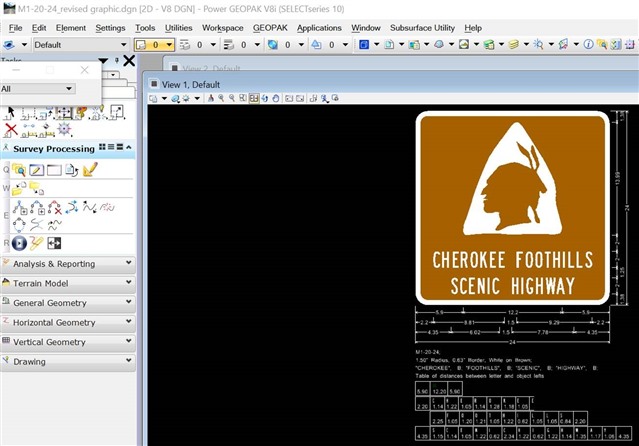Click the Pan View hand icon in View 1
639x446 pixels.
pyautogui.click(x=276, y=98)
